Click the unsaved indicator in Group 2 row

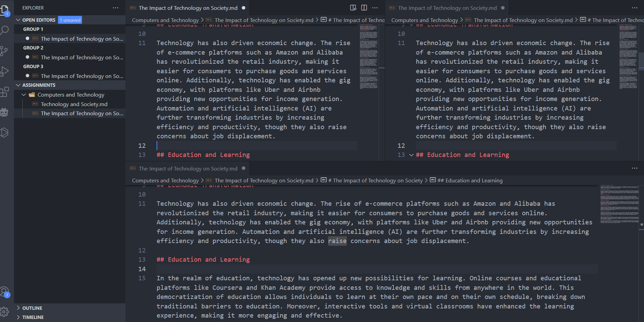[27, 57]
